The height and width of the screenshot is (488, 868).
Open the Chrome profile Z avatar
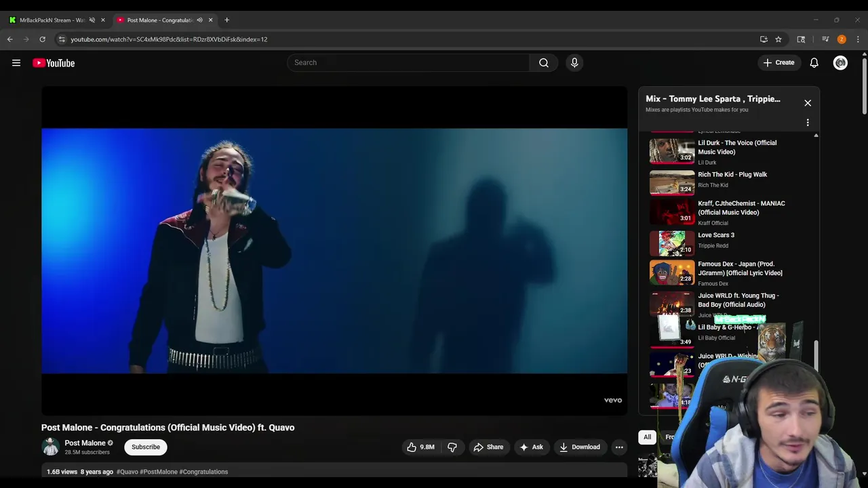point(842,39)
